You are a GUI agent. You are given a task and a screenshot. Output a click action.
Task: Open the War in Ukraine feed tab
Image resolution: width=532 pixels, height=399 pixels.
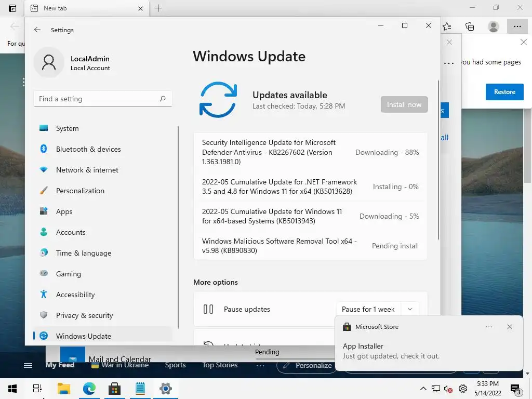coord(120,365)
